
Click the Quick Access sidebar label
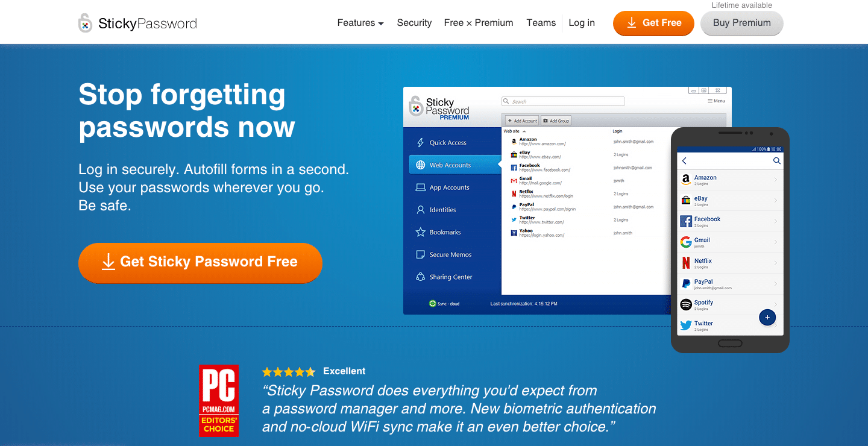click(448, 143)
